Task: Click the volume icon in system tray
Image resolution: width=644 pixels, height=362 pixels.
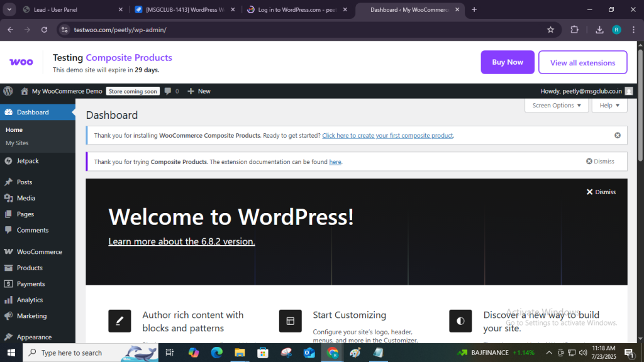Action: click(583, 353)
